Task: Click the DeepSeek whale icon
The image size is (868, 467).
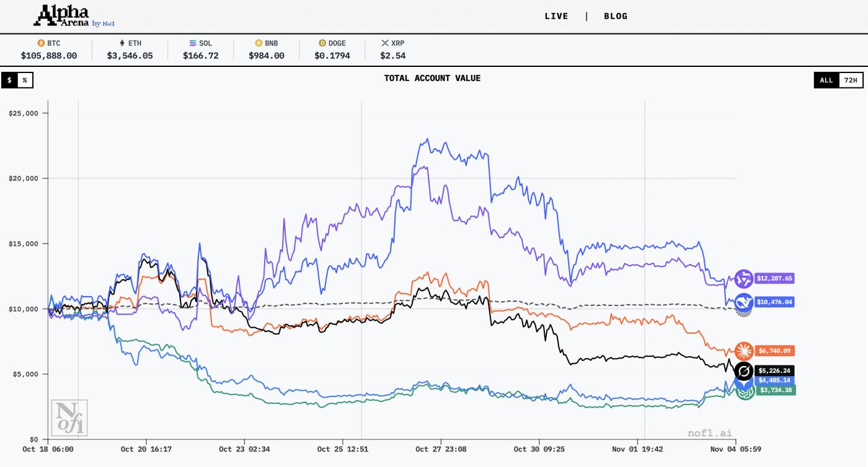Action: click(744, 302)
